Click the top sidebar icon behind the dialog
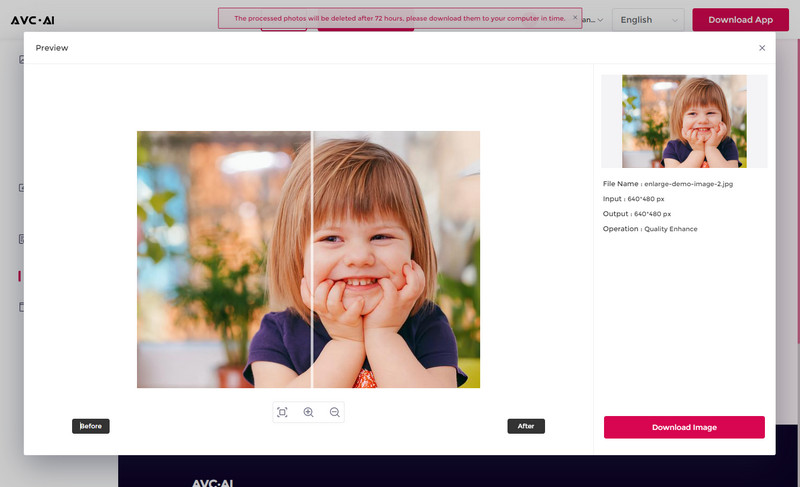This screenshot has height=487, width=800. (x=21, y=60)
